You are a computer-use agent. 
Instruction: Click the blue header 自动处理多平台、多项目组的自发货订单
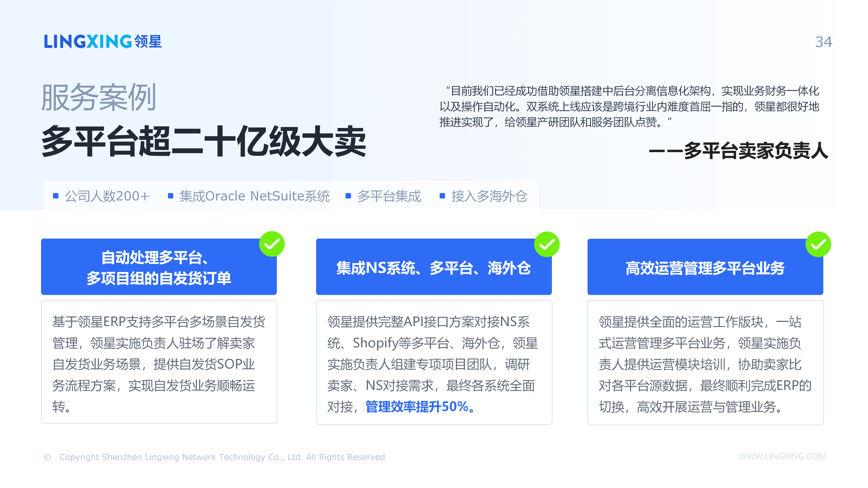click(159, 267)
